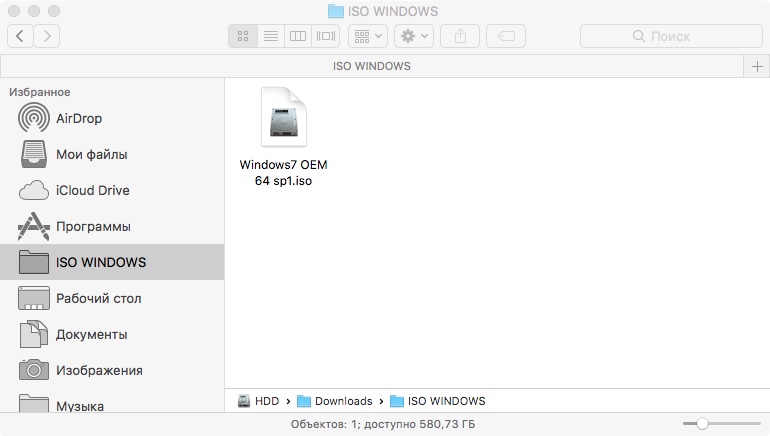This screenshot has height=436, width=770.
Task: Click the folder proxy icon in title bar
Action: (x=335, y=11)
